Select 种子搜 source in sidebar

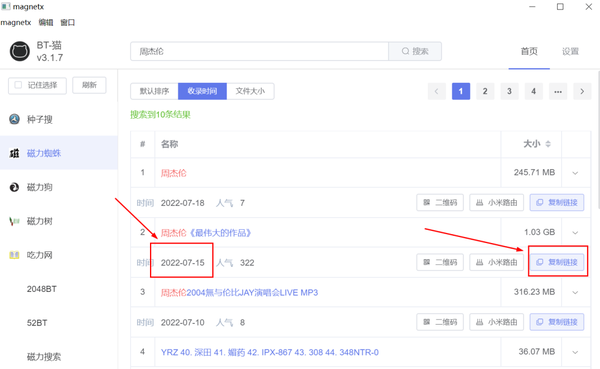pos(59,119)
